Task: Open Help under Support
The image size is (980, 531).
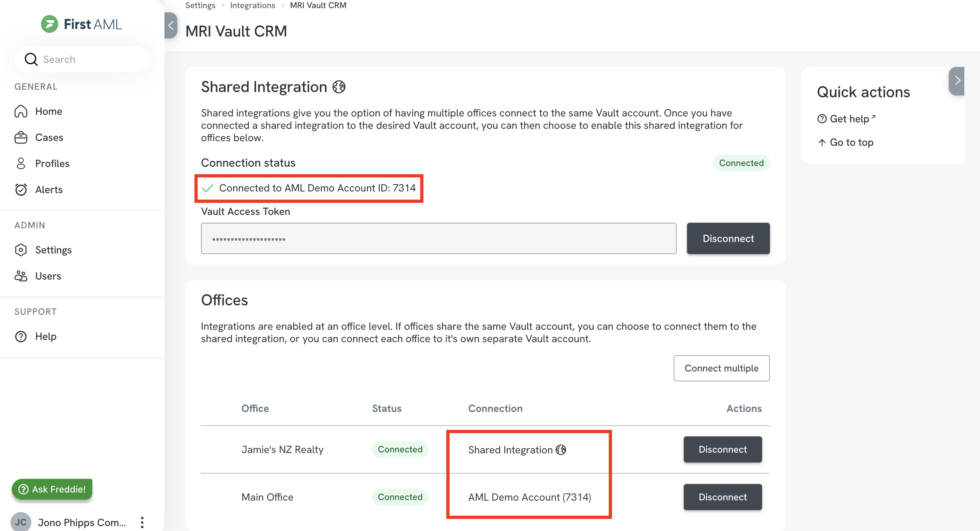Action: pos(45,336)
